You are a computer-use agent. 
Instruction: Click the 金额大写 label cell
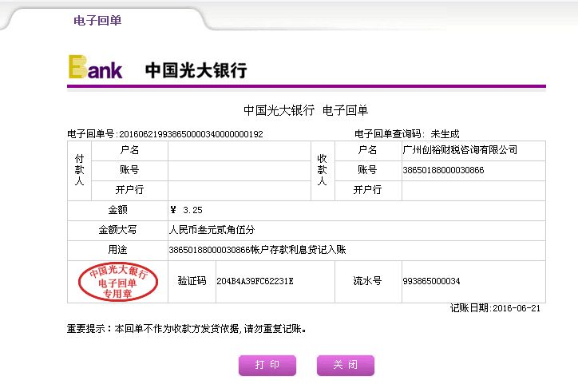point(117,230)
